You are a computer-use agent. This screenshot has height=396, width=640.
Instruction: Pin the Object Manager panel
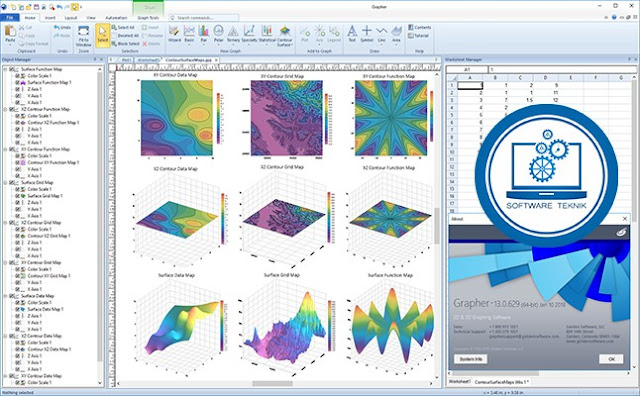[95, 60]
